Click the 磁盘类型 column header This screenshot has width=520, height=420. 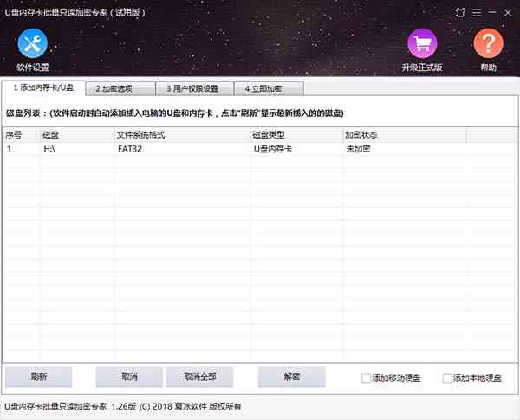[296, 135]
